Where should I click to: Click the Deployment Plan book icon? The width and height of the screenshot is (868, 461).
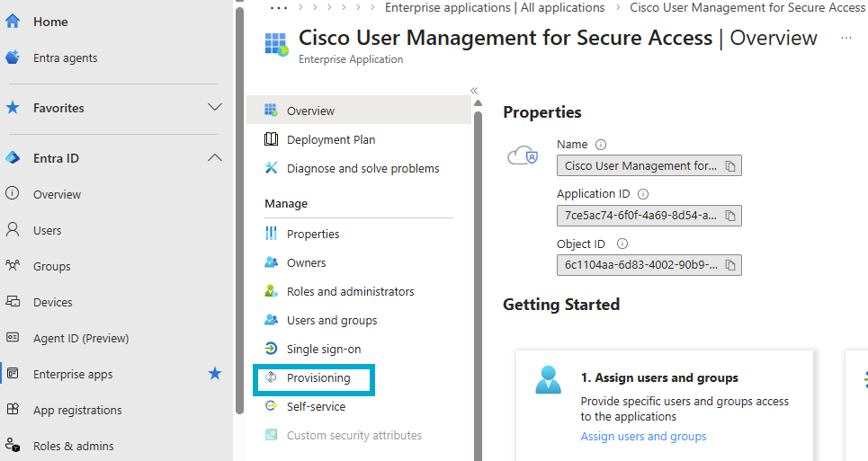pos(272,138)
